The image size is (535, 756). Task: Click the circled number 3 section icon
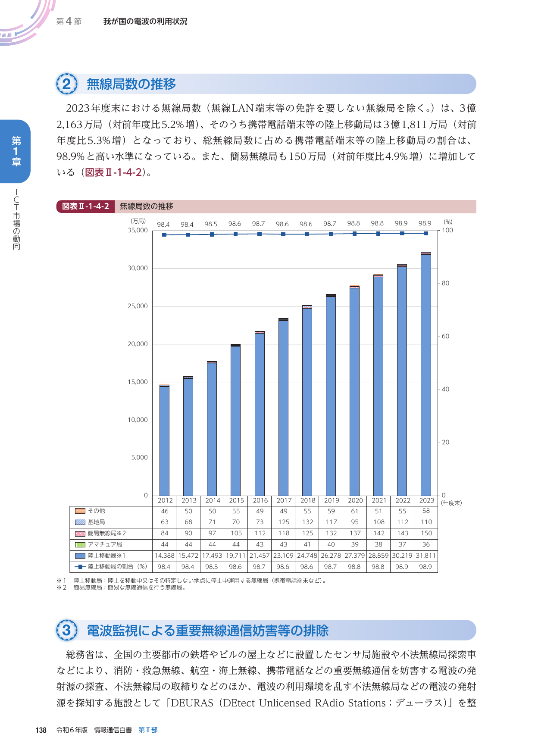(66, 630)
